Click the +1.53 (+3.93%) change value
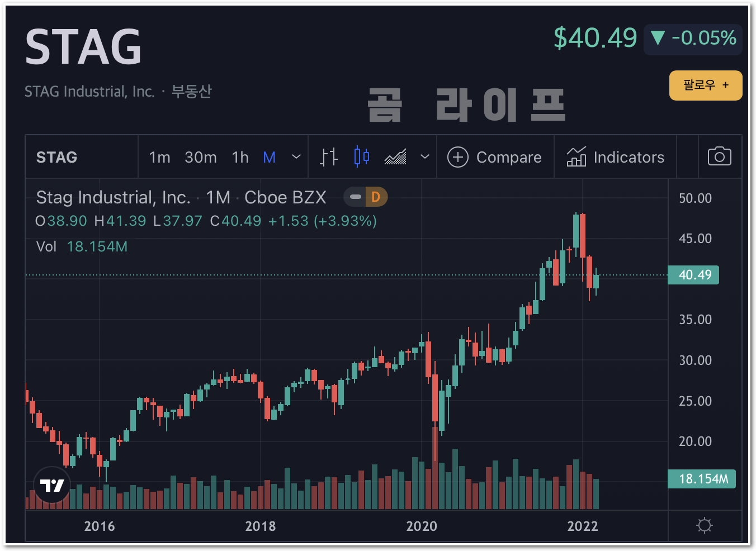 point(323,221)
